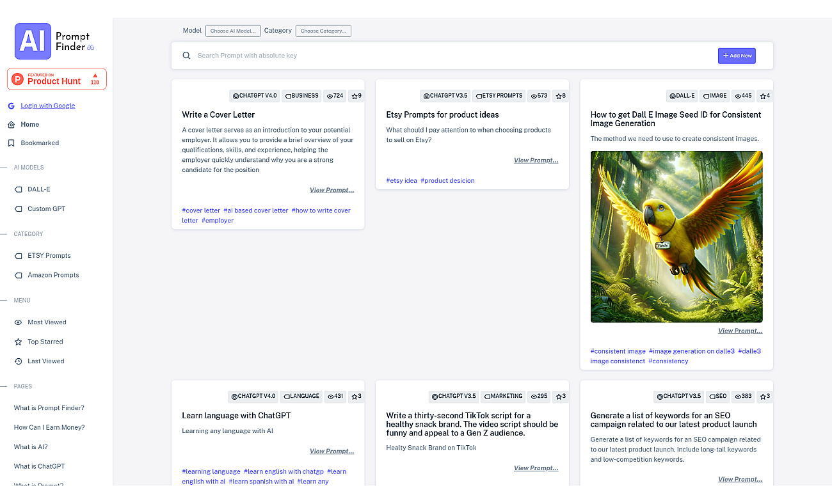
Task: Click #consistent image hashtag
Action: [618, 351]
